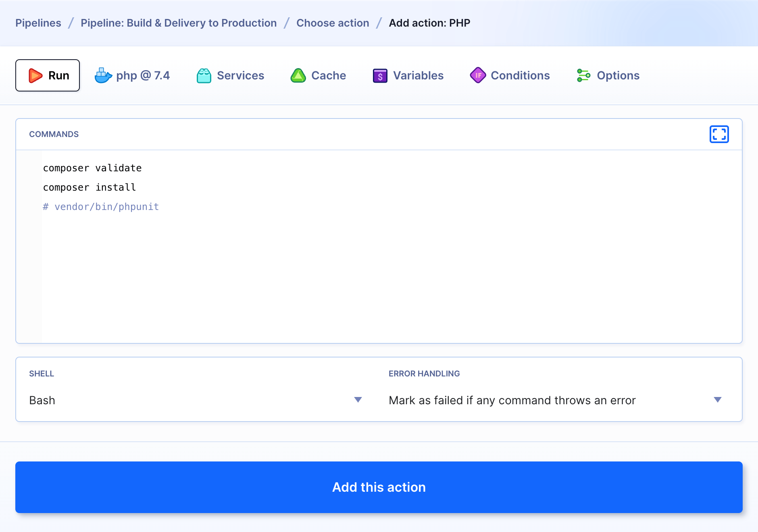Open the Conditions tab
The width and height of the screenshot is (758, 532).
pos(510,75)
